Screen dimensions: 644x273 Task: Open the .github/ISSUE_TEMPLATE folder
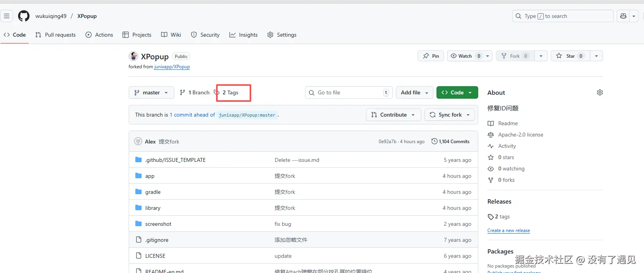[175, 160]
